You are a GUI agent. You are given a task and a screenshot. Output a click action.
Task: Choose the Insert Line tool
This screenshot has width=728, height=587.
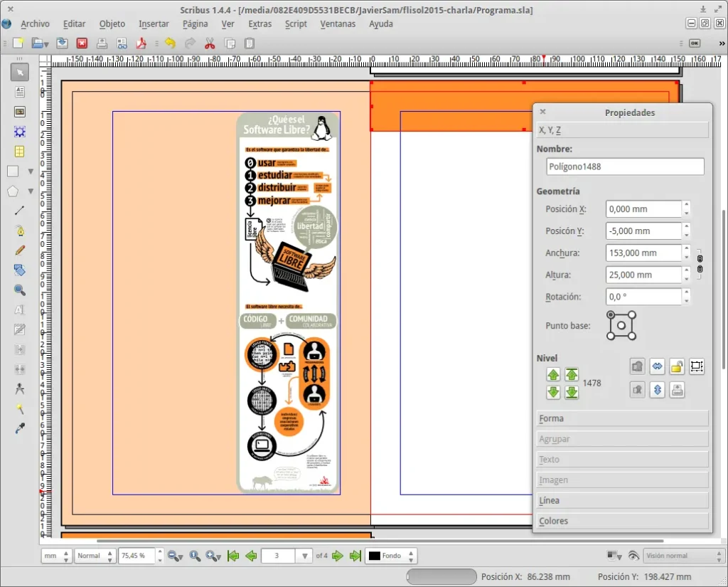(x=19, y=211)
